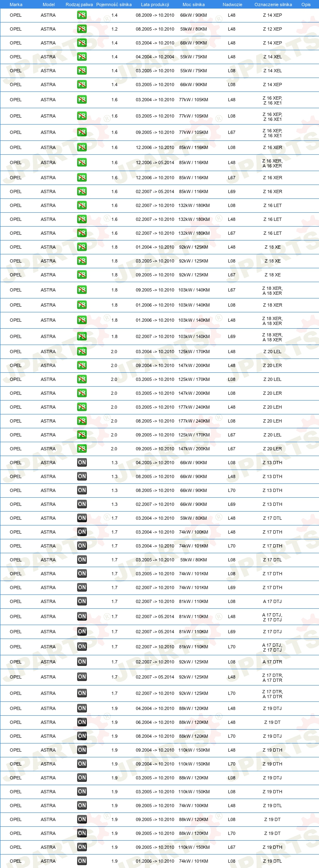Screen dimensions: 319x868
Task: Click the Rodzaj paliwa column header
Action: pos(79,4)
